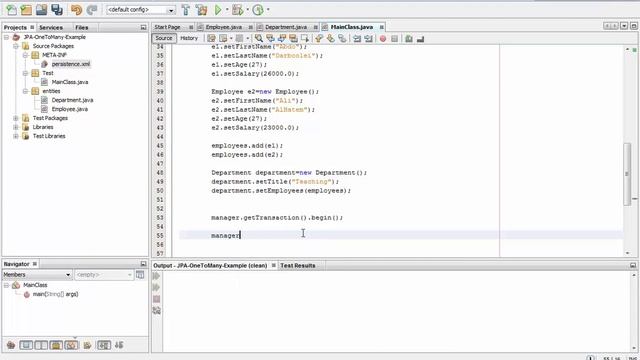Click the Build Project hammer icon
The width and height of the screenshot is (640, 360).
186,9
